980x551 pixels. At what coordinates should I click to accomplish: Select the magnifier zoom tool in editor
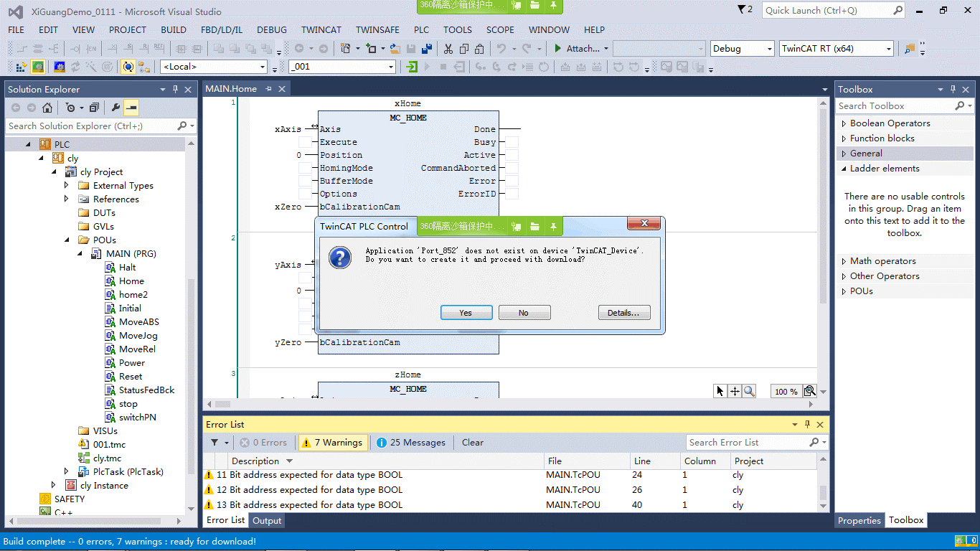click(749, 391)
